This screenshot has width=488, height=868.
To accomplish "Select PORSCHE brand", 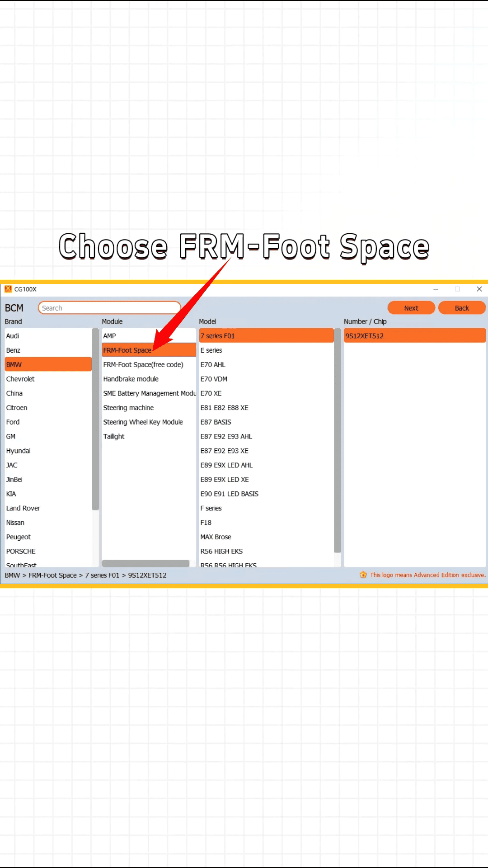I will [x=48, y=552].
